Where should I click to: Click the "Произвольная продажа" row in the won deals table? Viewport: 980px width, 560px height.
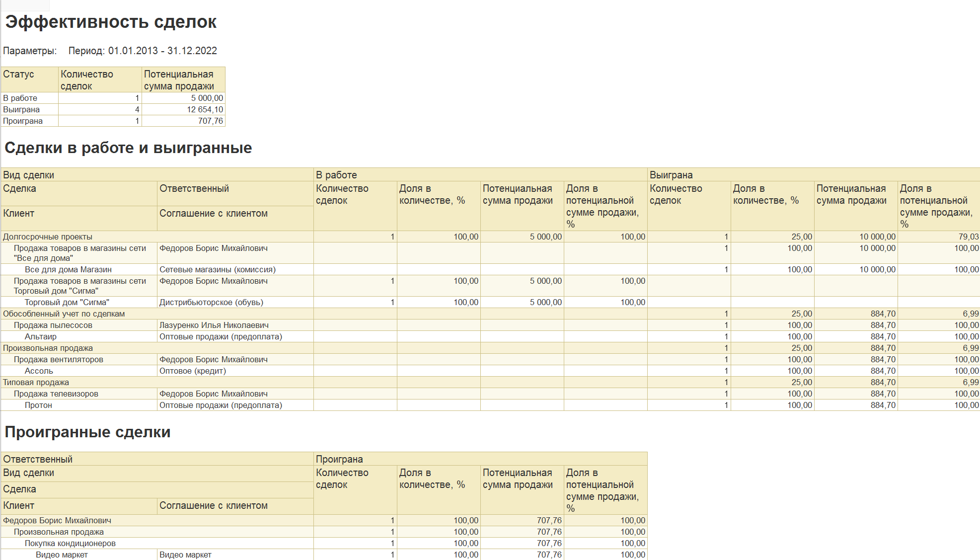[x=48, y=348]
